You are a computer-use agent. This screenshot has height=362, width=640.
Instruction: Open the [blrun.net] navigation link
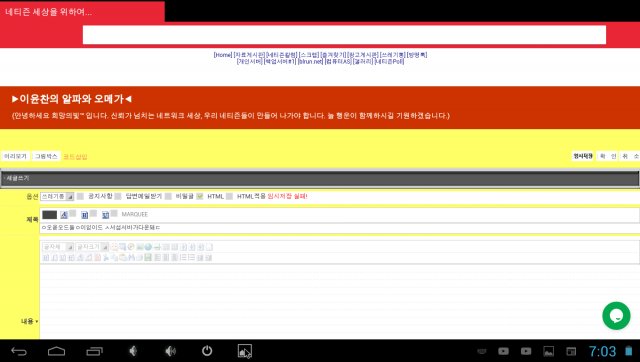pos(310,62)
